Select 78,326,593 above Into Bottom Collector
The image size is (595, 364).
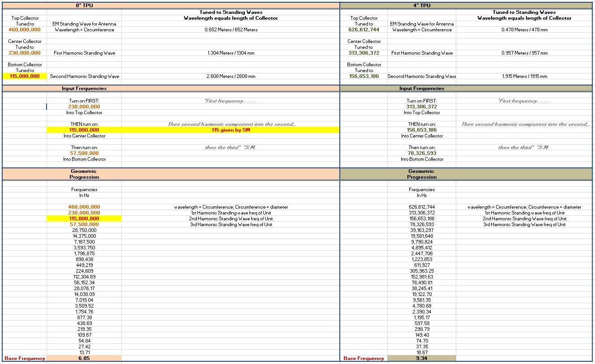coord(422,153)
